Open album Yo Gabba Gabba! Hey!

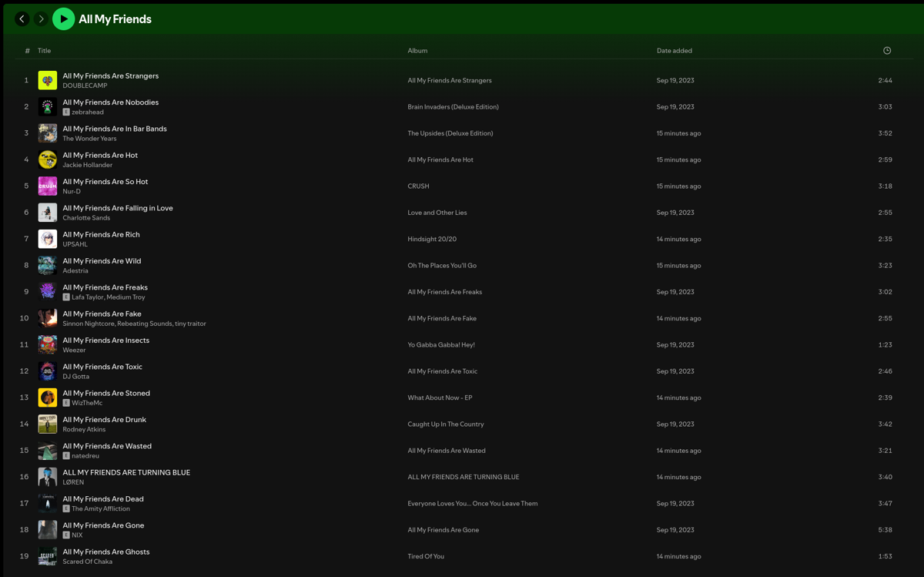tap(441, 345)
